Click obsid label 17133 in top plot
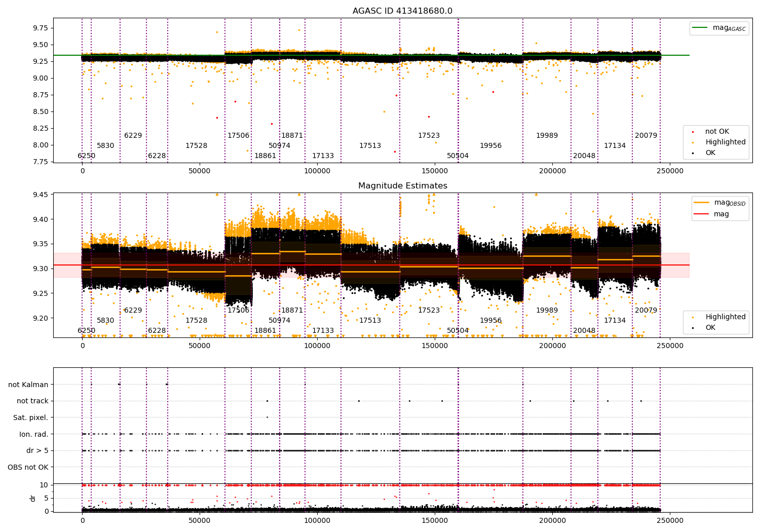This screenshot has width=760, height=532. point(323,156)
